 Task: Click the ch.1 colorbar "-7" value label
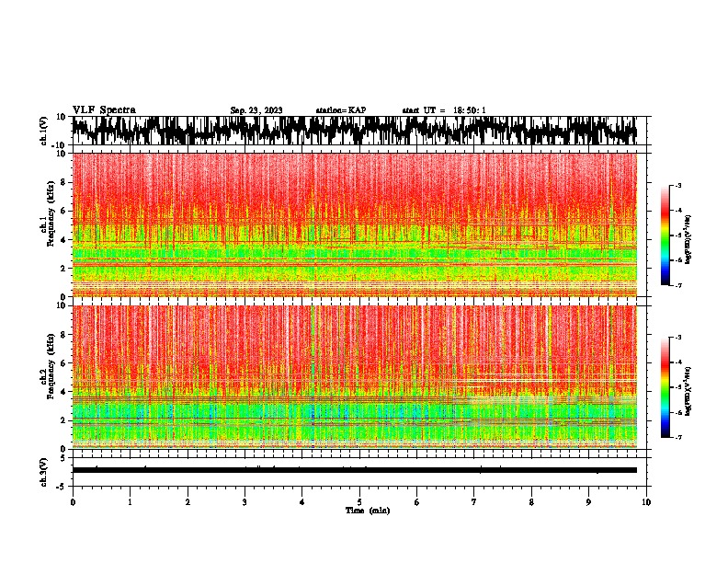(677, 285)
